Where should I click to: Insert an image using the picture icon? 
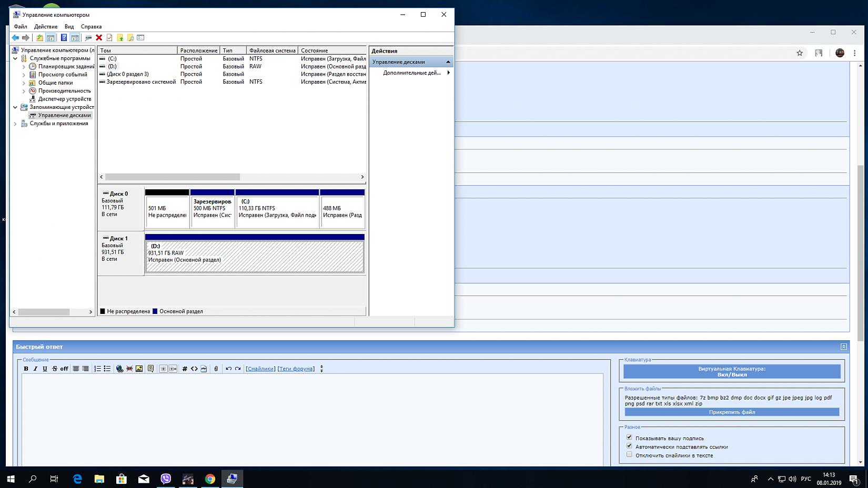139,369
